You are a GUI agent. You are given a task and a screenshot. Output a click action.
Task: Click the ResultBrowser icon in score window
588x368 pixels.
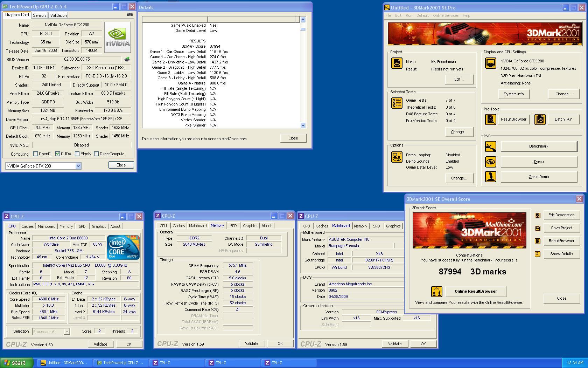(x=538, y=241)
